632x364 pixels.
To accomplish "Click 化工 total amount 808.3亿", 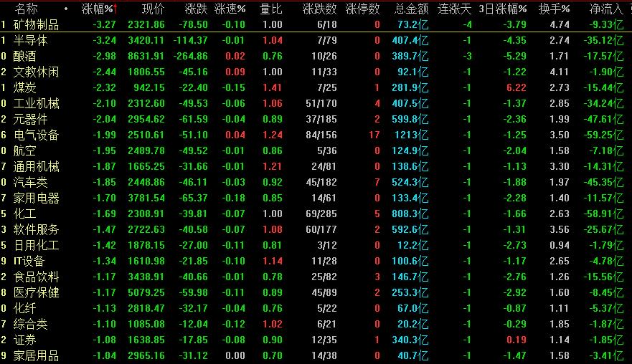I will point(410,214).
